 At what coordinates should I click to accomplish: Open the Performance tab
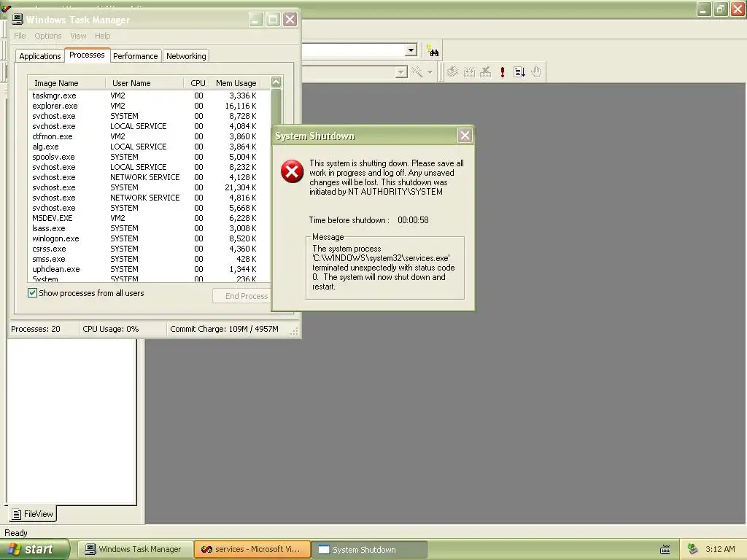pyautogui.click(x=135, y=56)
